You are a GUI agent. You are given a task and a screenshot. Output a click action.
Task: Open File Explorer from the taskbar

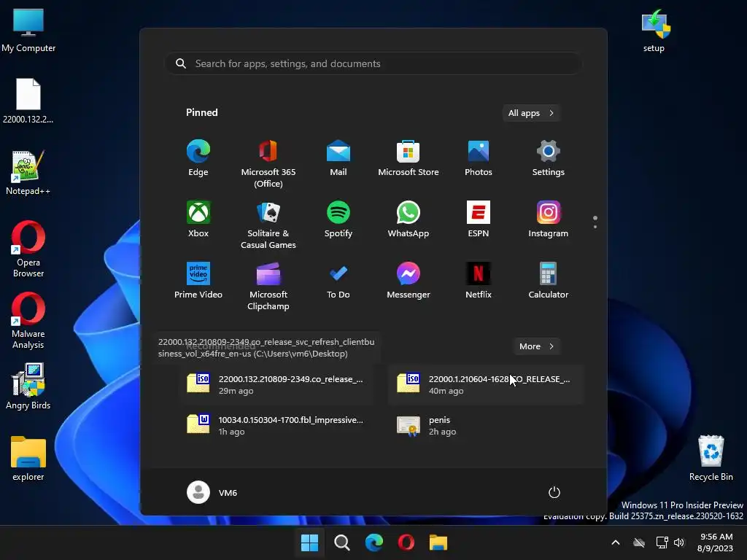438,542
